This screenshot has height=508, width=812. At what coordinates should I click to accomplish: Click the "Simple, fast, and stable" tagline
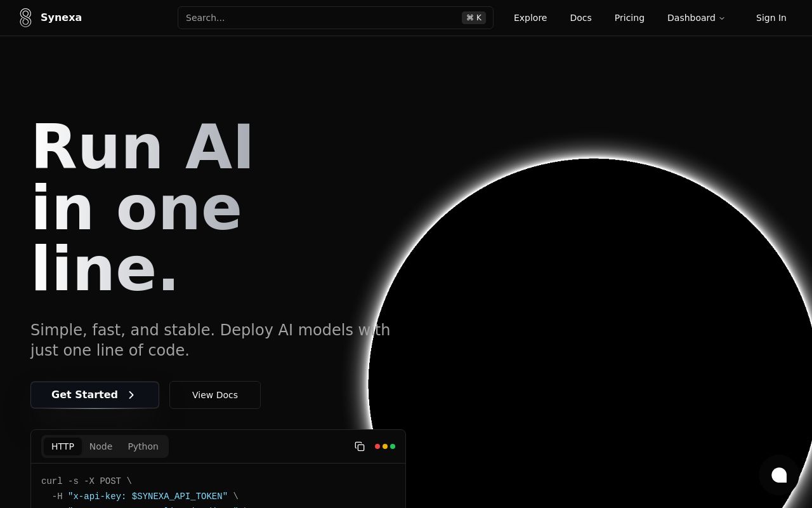(211, 340)
